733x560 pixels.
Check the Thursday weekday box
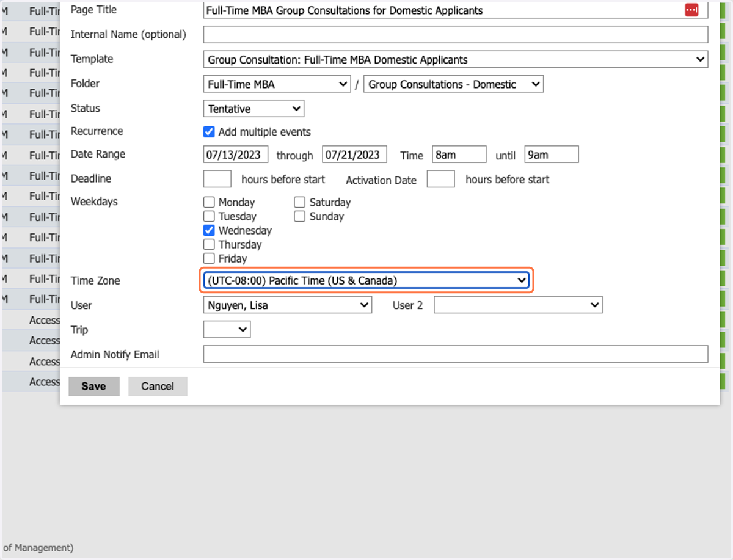pos(209,244)
